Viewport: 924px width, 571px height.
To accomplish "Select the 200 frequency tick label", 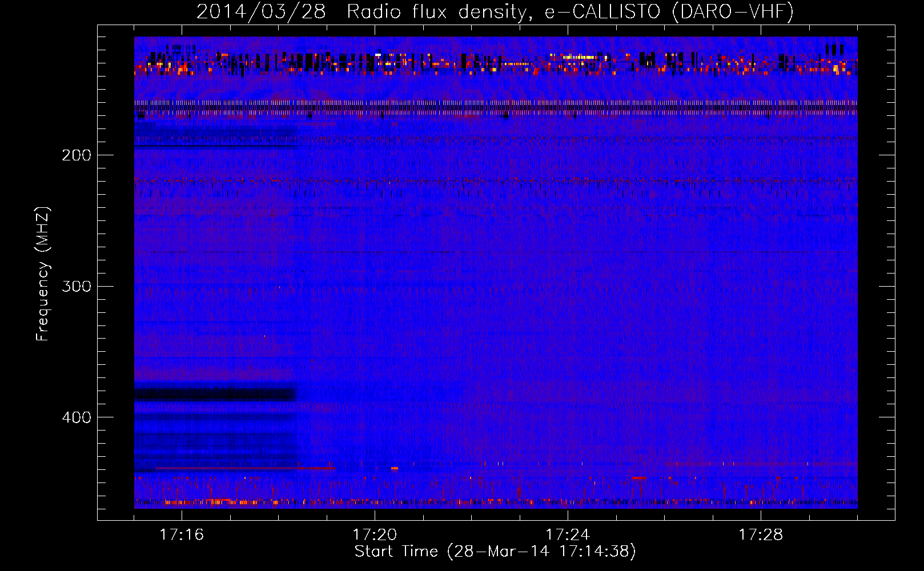I will (77, 155).
